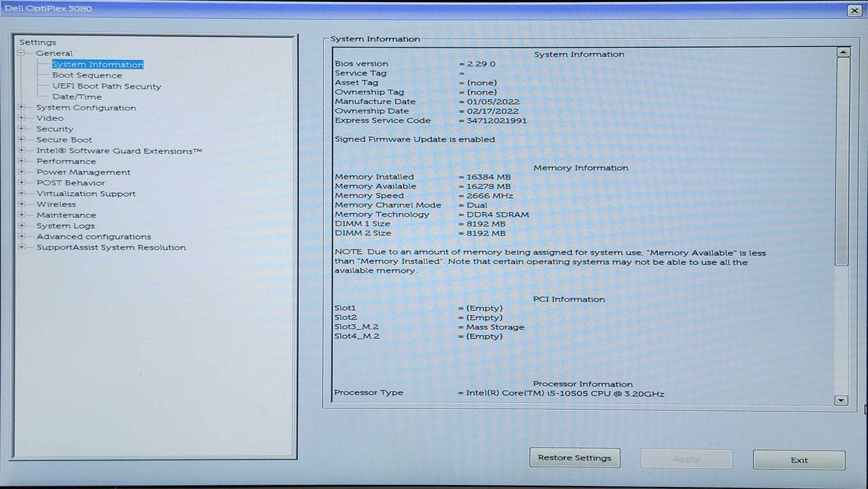Click the Dell OptiPlex 3080 title

48,8
